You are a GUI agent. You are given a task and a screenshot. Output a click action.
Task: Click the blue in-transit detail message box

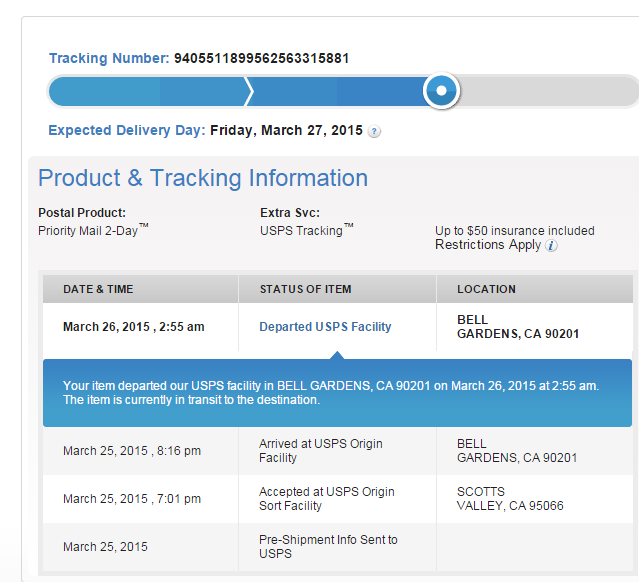tap(337, 393)
